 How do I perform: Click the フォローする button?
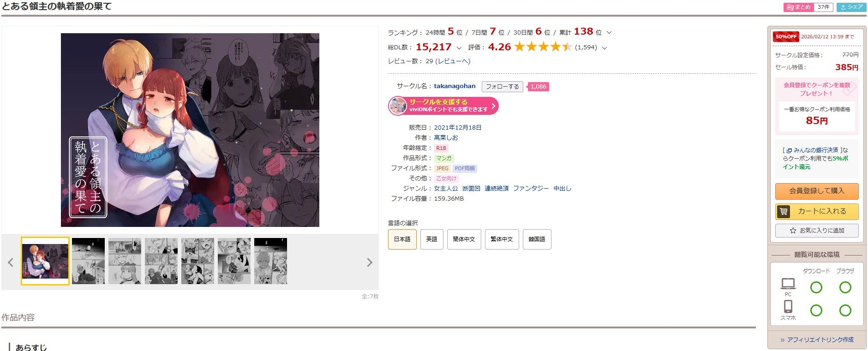point(502,87)
